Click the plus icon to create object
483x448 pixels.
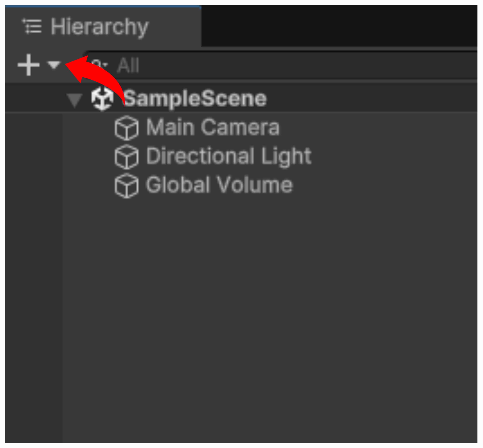tap(29, 65)
